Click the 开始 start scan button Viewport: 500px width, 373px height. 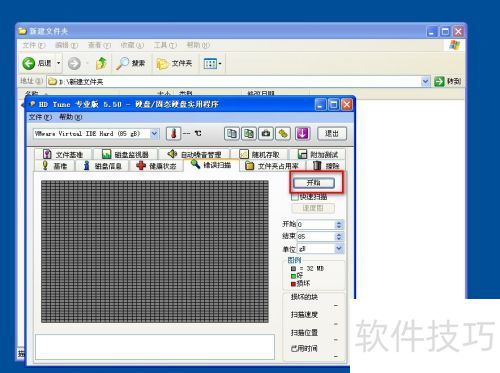314,183
